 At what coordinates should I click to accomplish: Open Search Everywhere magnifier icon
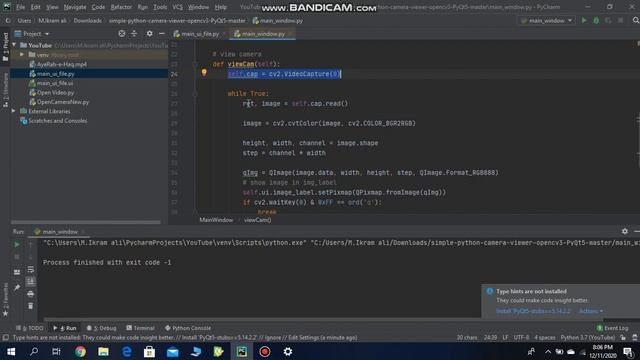(636, 20)
